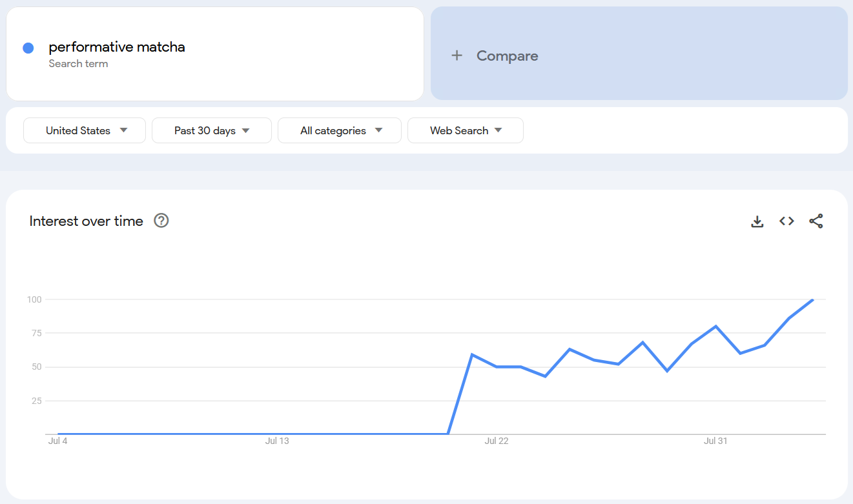Click the Jul 31 date label on the chart
This screenshot has width=853, height=504.
(715, 441)
